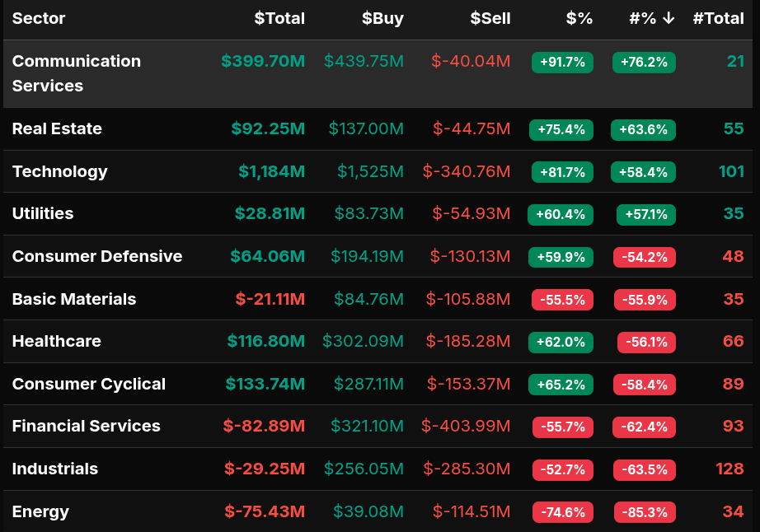Sort table by Sector column header
760x532 pixels.
(x=39, y=19)
